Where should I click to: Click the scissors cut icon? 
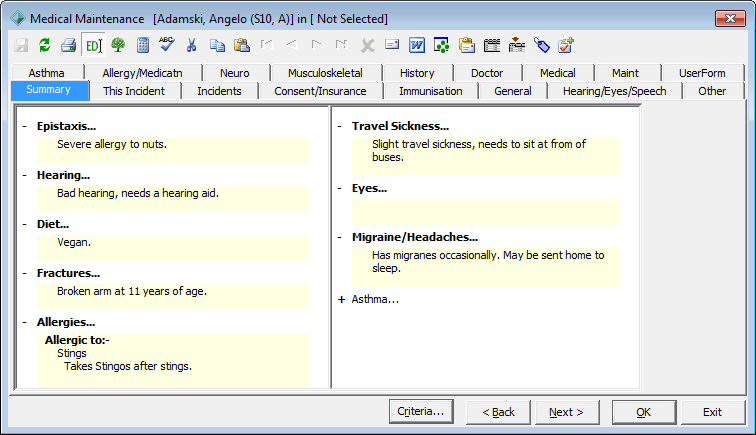click(x=191, y=45)
